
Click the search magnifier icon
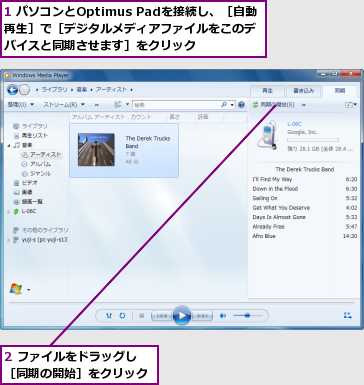pos(224,105)
